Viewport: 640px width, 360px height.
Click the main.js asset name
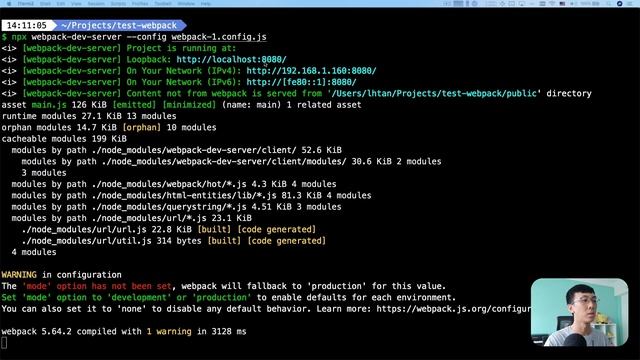pyautogui.click(x=49, y=105)
